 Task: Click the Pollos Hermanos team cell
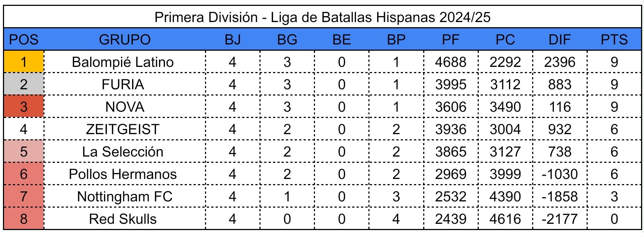click(123, 174)
